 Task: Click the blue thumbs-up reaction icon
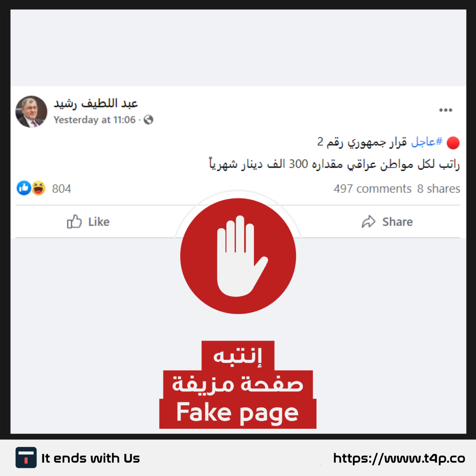click(24, 188)
